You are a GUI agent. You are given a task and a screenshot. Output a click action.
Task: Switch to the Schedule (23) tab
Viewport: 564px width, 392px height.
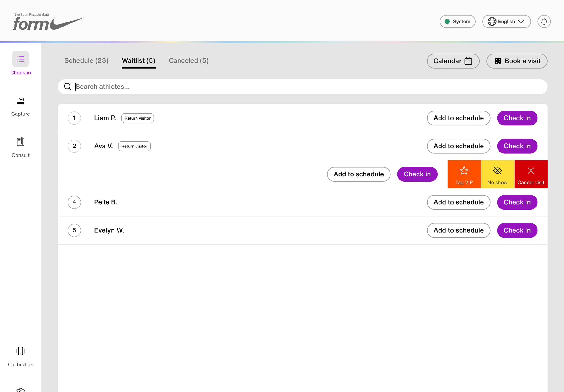coord(87,61)
